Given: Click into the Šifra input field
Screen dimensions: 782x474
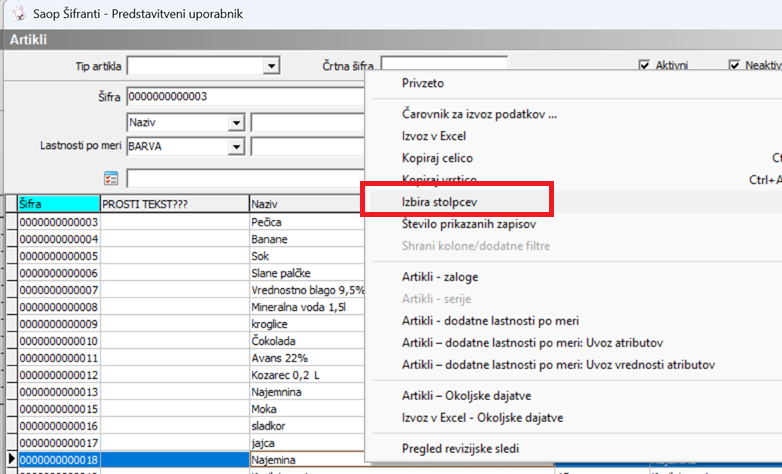Looking at the screenshot, I should tap(246, 97).
